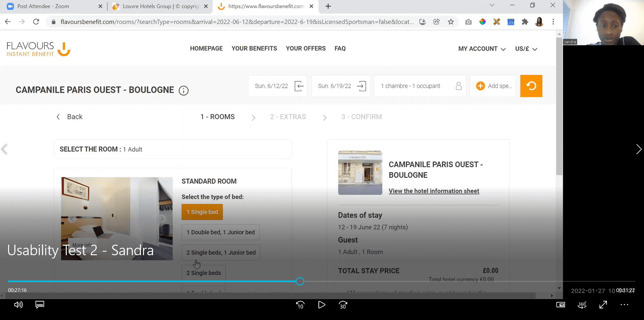Click the Campanile hotel facade thumbnail
Screen dimensions: 644x320
point(360,173)
